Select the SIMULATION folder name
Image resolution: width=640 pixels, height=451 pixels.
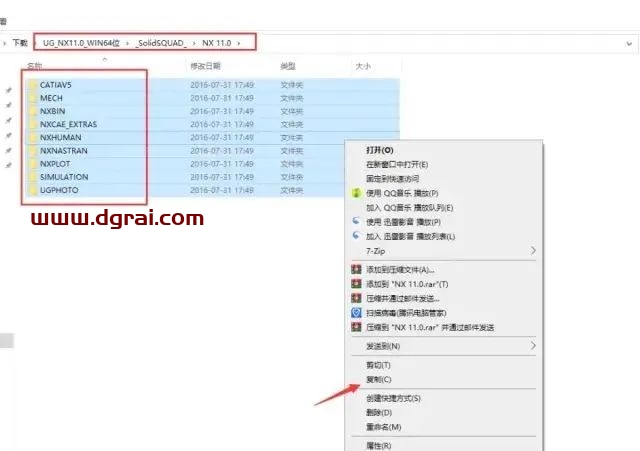[64, 177]
